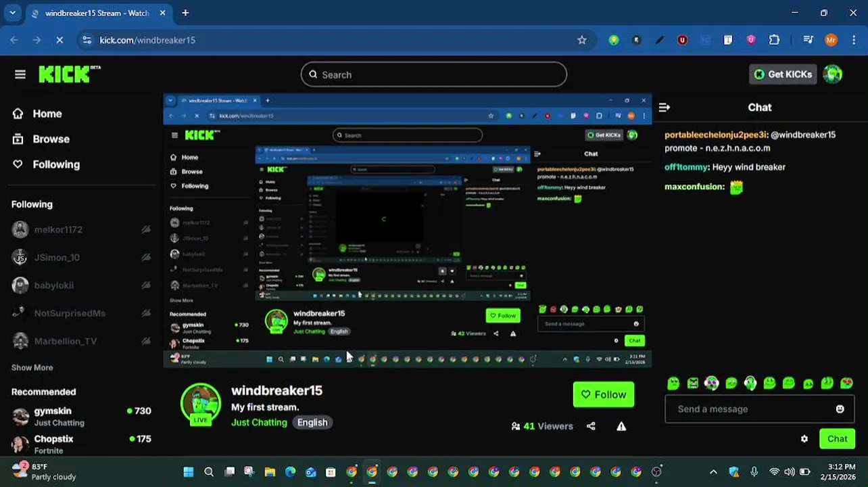The height and width of the screenshot is (487, 868).
Task: Open Chrome tab search dropdown
Action: coord(12,13)
